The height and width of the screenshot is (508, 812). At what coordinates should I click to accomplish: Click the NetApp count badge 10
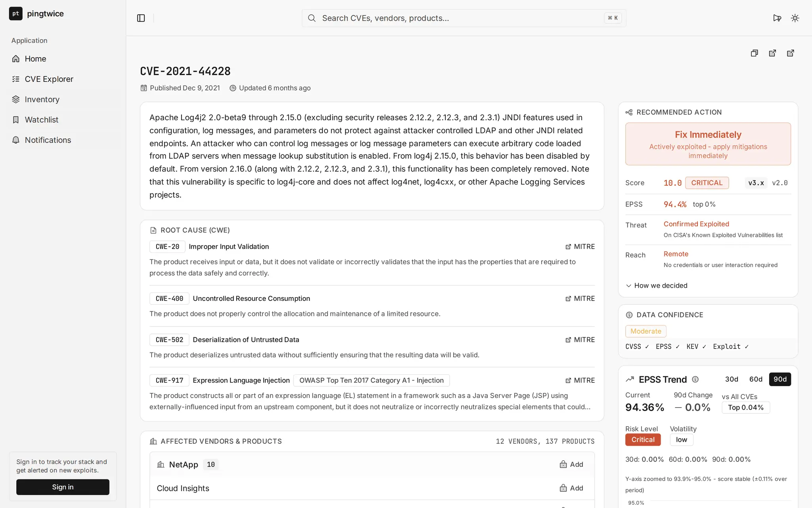click(211, 464)
